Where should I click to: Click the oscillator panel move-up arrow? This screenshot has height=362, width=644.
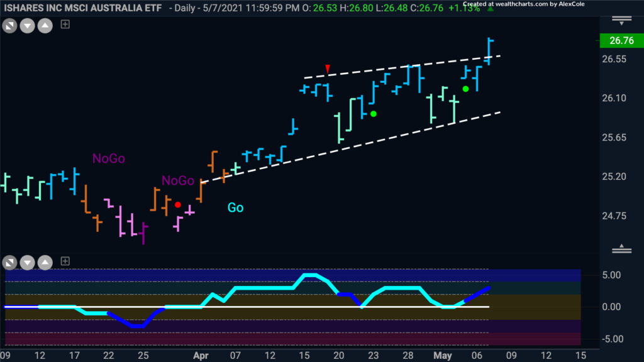click(45, 262)
